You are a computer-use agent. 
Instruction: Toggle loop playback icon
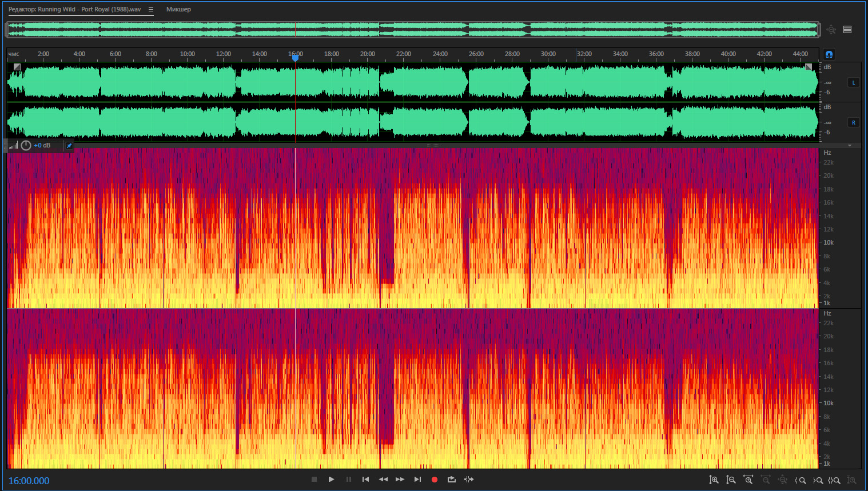coord(452,480)
